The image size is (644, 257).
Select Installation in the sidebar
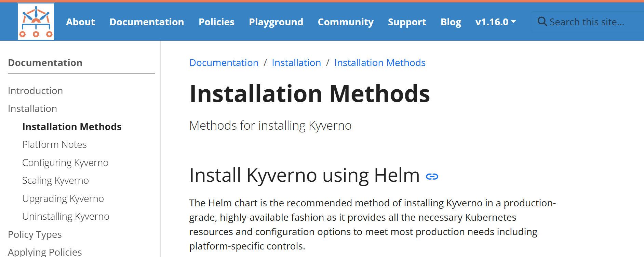(x=32, y=108)
